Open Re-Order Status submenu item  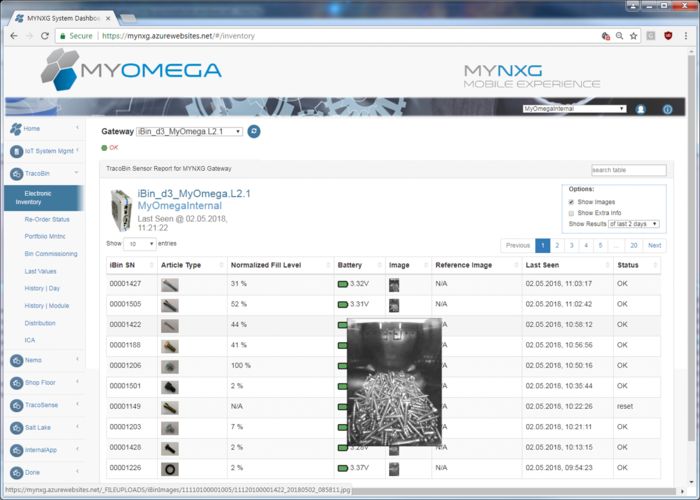click(x=47, y=220)
